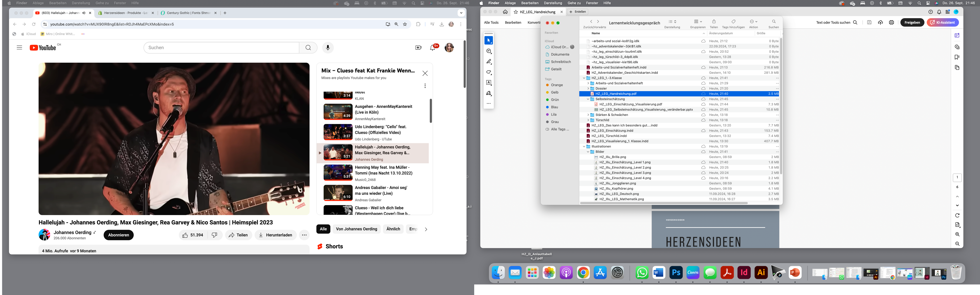Collapse the Illustrationen folder
This screenshot has width=980, height=295.
click(584, 146)
